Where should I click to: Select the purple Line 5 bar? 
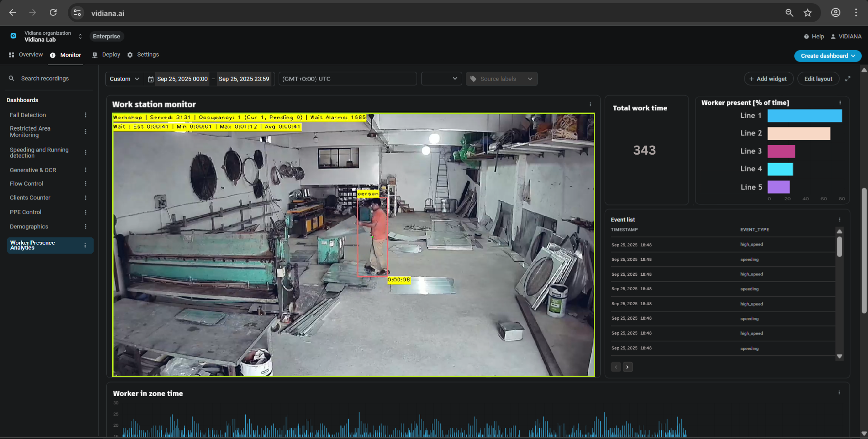point(778,187)
